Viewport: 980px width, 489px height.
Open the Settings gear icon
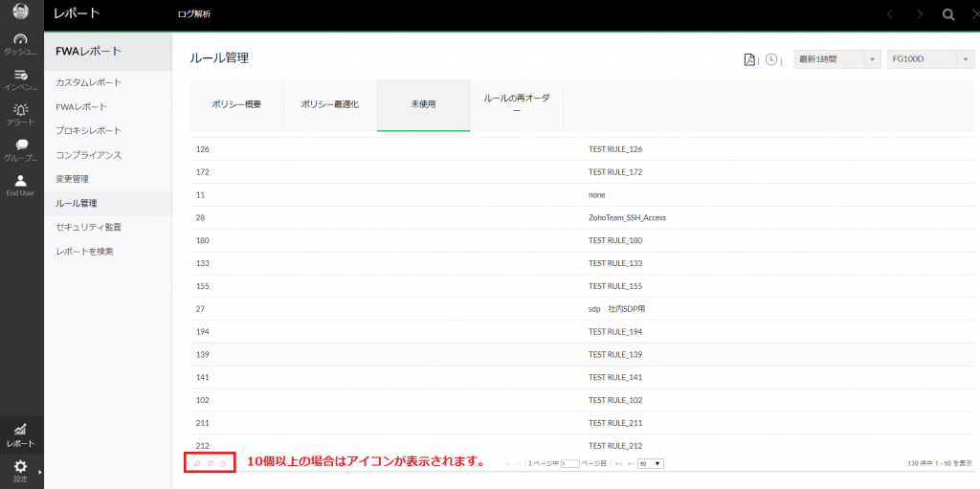point(21,466)
